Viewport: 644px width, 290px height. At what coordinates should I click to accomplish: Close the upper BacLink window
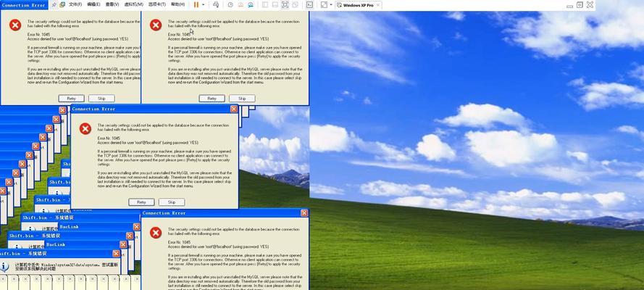(136, 227)
